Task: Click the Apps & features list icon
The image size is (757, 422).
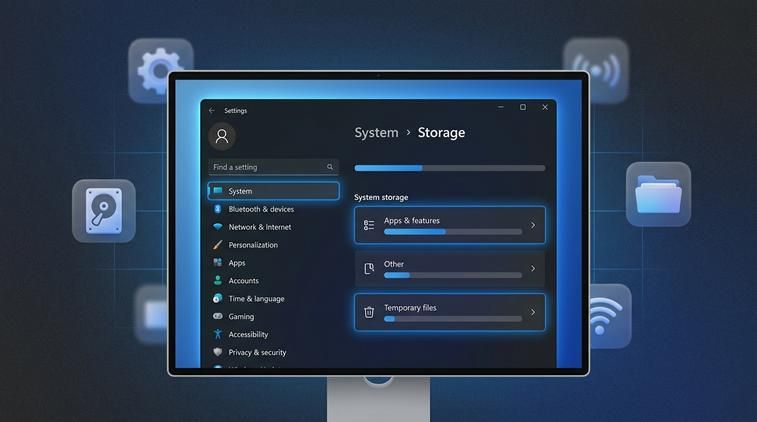Action: coord(369,225)
